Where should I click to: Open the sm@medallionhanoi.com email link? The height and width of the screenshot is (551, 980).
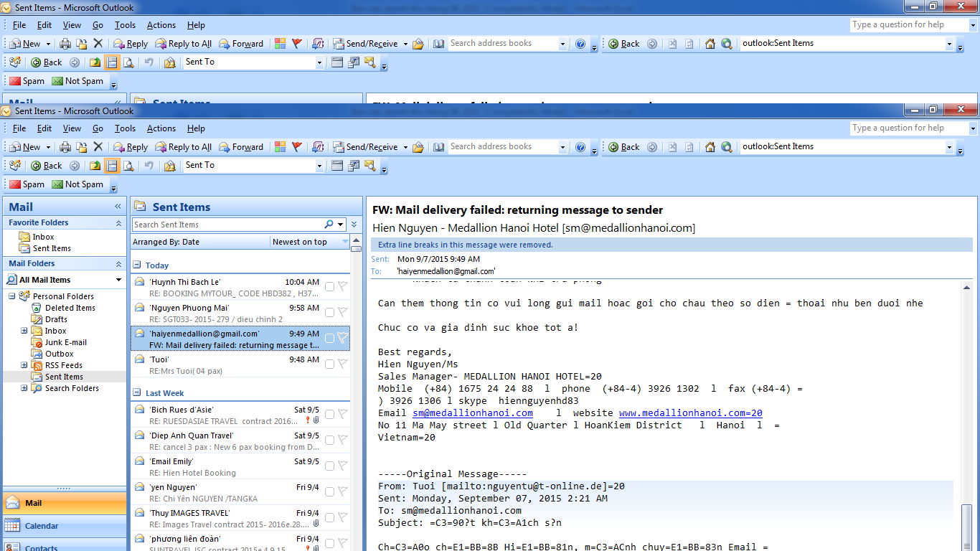tap(473, 413)
